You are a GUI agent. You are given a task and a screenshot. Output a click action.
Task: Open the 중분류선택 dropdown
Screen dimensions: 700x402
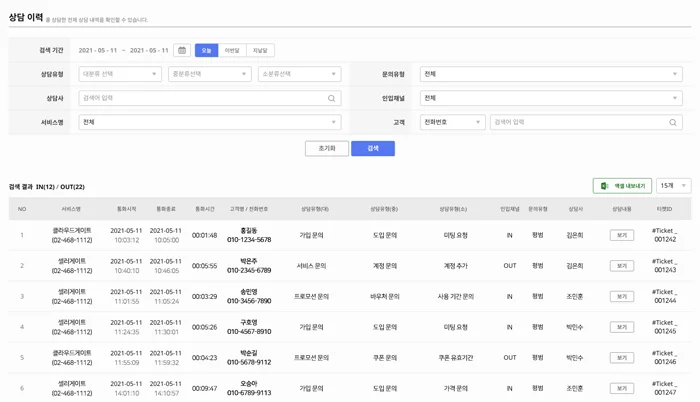point(209,74)
